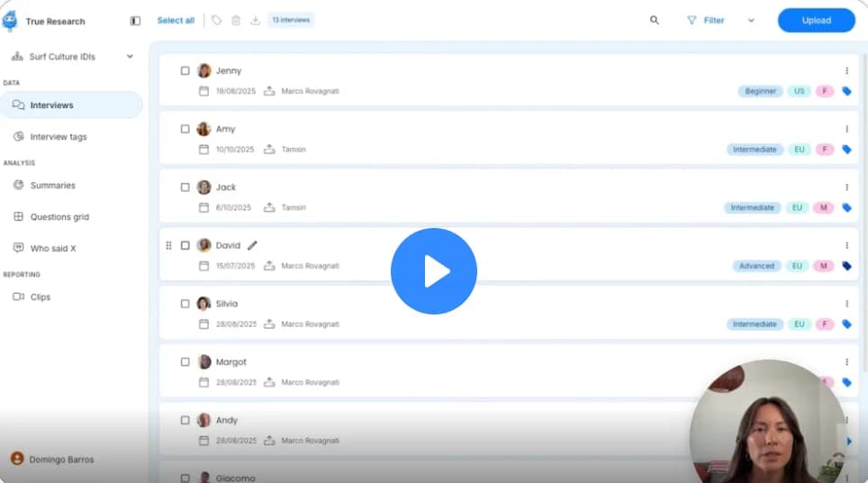Click the tag icon on Jenny row
Viewport: 868px width, 483px height.
846,91
